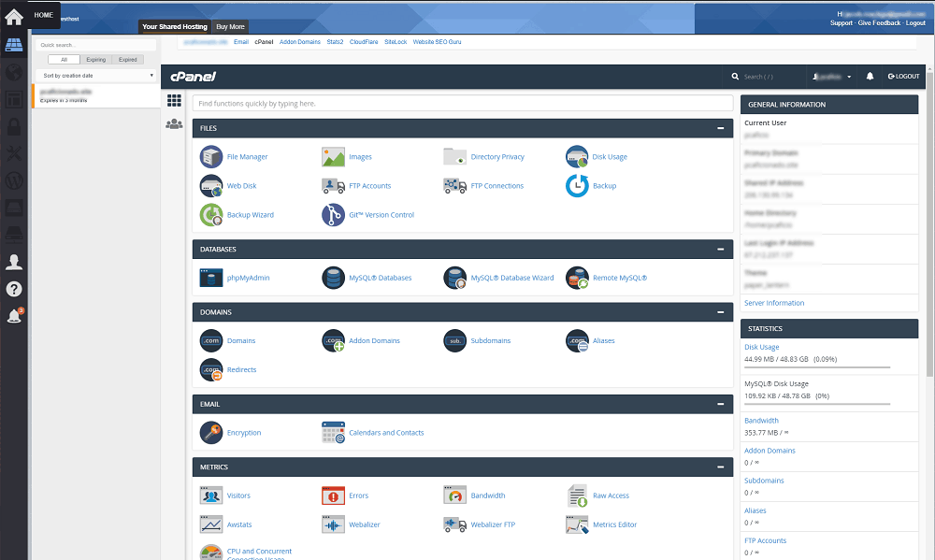Open the FTP Connections icon
The height and width of the screenshot is (560, 935).
[x=455, y=186]
